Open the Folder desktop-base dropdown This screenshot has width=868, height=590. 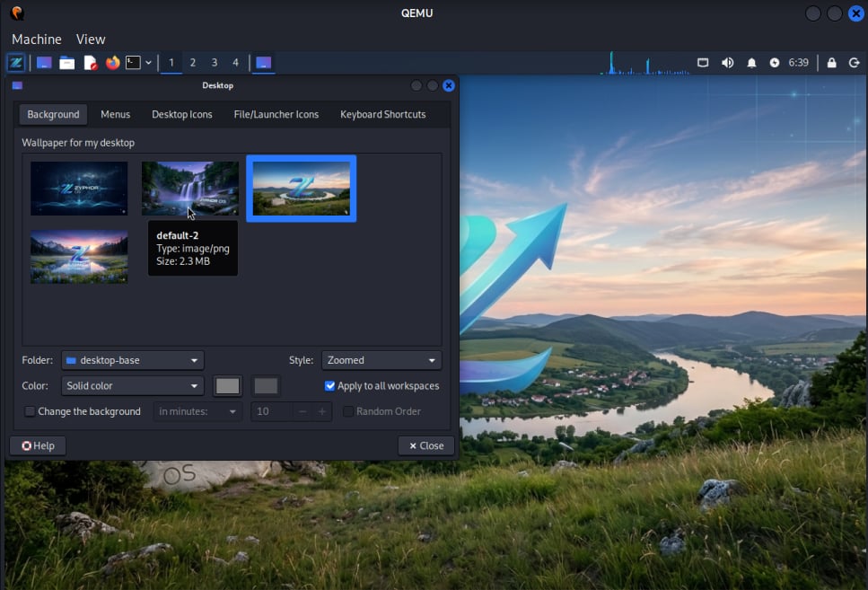[x=133, y=360]
